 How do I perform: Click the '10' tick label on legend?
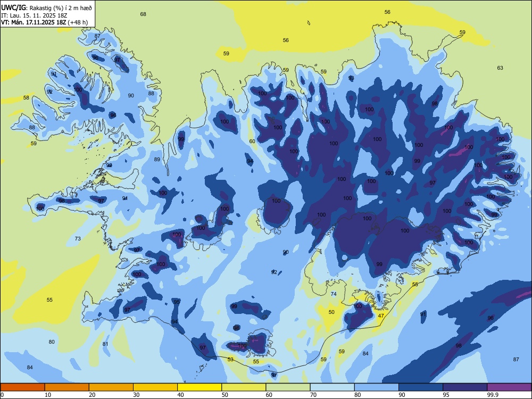[x=48, y=395]
